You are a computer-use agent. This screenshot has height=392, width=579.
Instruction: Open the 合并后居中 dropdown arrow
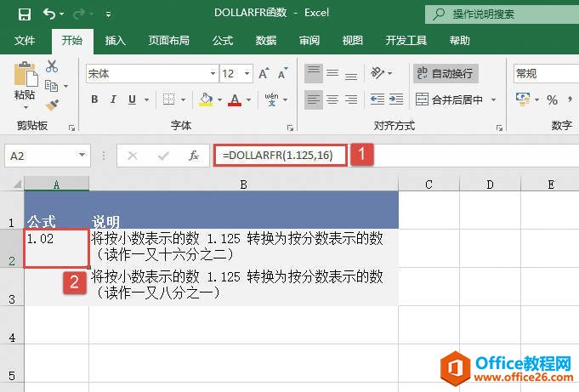[493, 99]
